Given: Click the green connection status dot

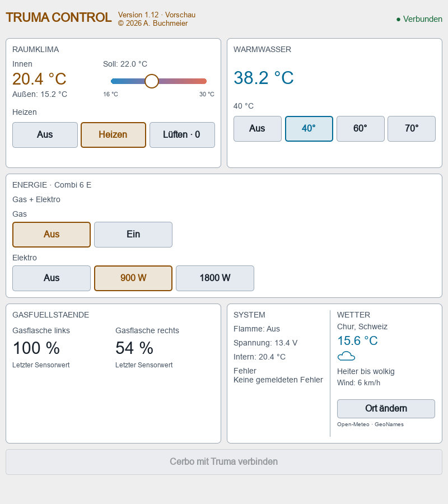Looking at the screenshot, I should coord(399,20).
